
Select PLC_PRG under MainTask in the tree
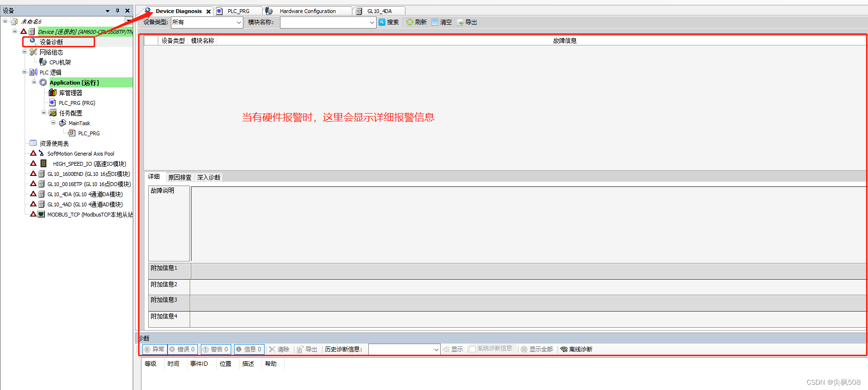pos(89,133)
